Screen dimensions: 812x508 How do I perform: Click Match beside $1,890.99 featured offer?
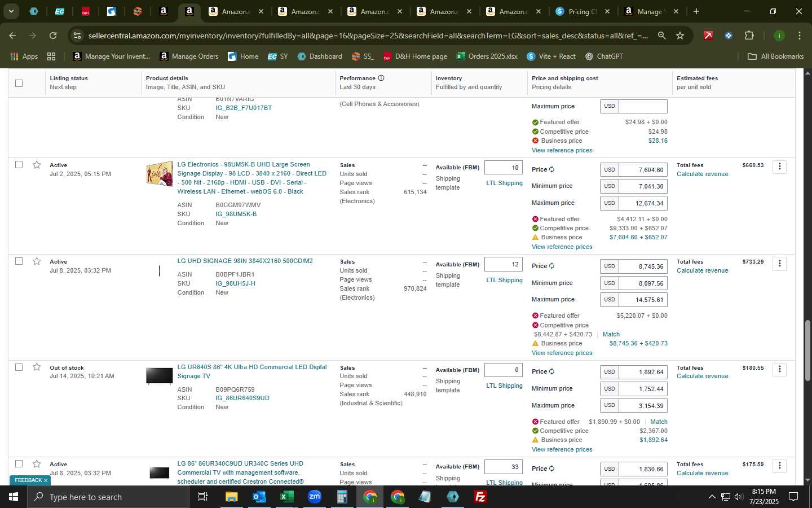tap(659, 422)
